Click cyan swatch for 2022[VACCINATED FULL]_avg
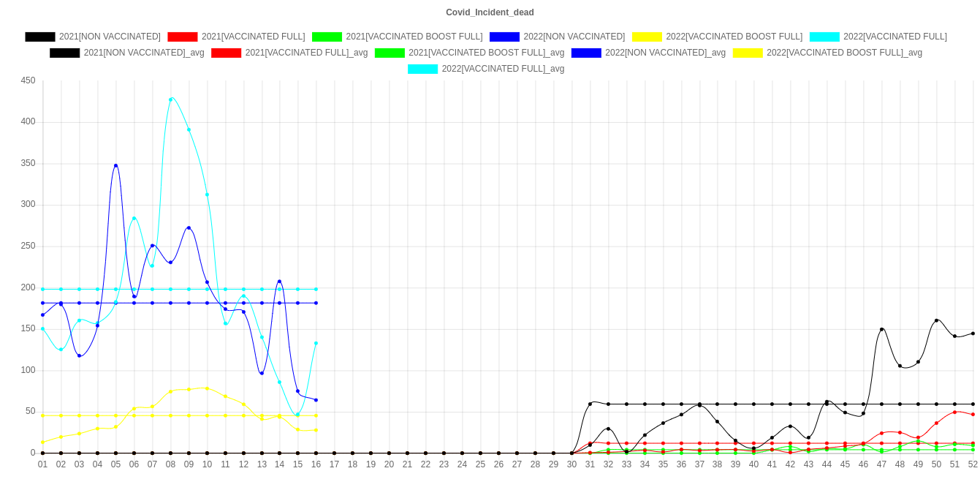The height and width of the screenshot is (490, 980). point(422,69)
